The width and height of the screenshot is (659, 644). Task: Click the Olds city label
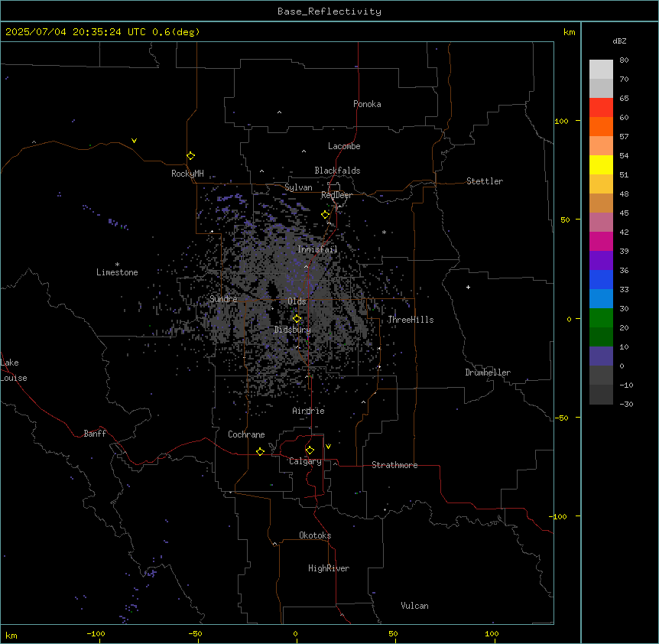[x=297, y=301]
